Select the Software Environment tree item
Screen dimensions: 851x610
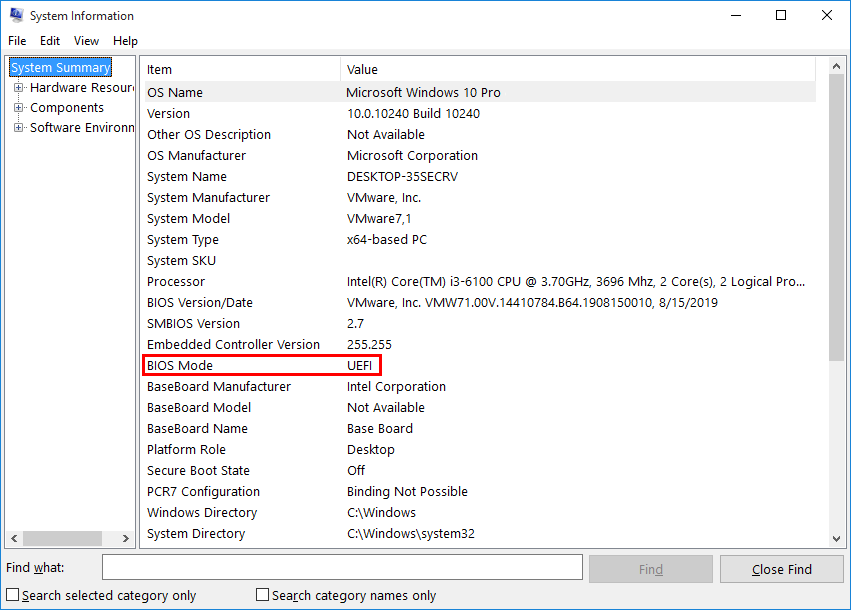point(81,128)
